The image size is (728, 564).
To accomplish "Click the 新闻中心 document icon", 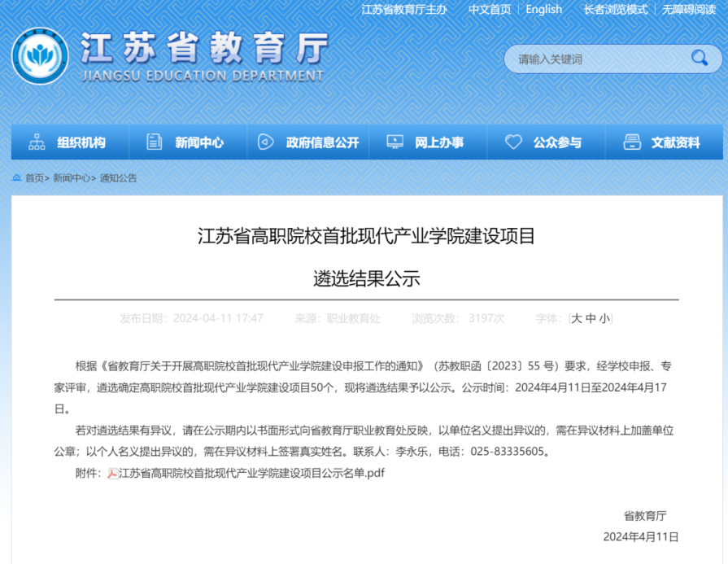I will [x=154, y=142].
